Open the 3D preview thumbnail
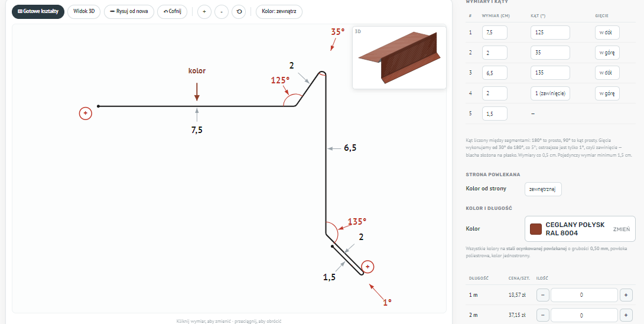The image size is (644, 324). coord(399,57)
